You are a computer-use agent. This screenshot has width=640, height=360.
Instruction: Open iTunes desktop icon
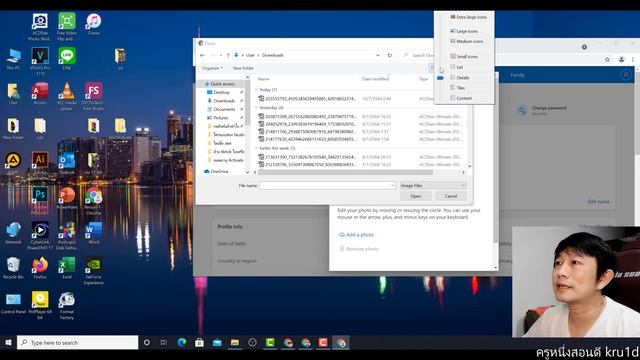tap(93, 24)
